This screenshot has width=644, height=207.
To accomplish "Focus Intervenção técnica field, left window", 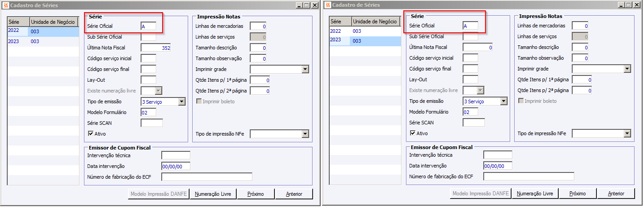I will pyautogui.click(x=176, y=155).
